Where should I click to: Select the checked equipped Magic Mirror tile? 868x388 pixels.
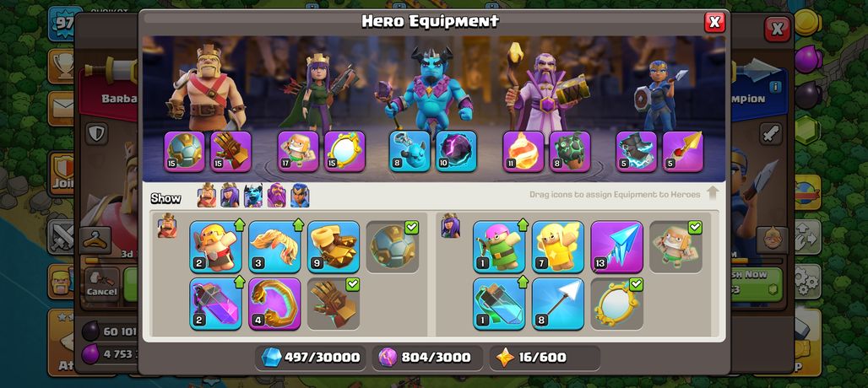coord(616,304)
